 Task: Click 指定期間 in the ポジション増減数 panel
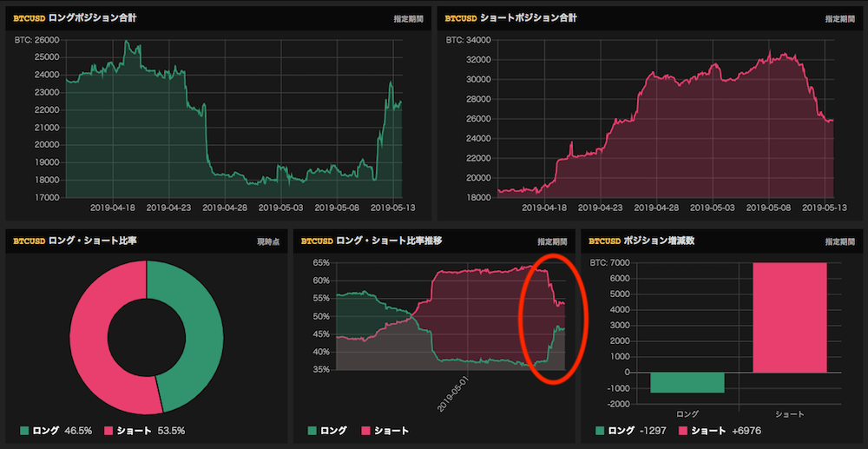pyautogui.click(x=839, y=242)
